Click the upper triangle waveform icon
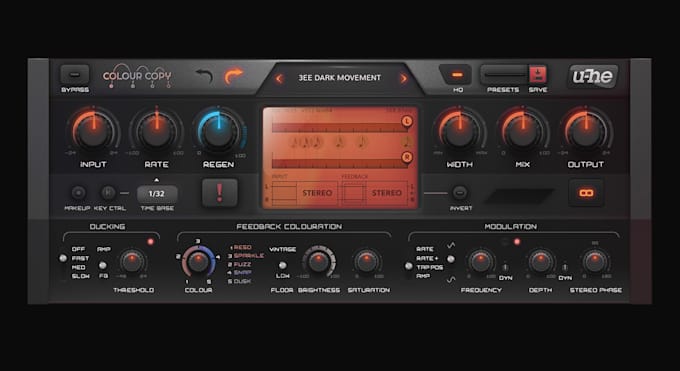The image size is (680, 371). 451,246
